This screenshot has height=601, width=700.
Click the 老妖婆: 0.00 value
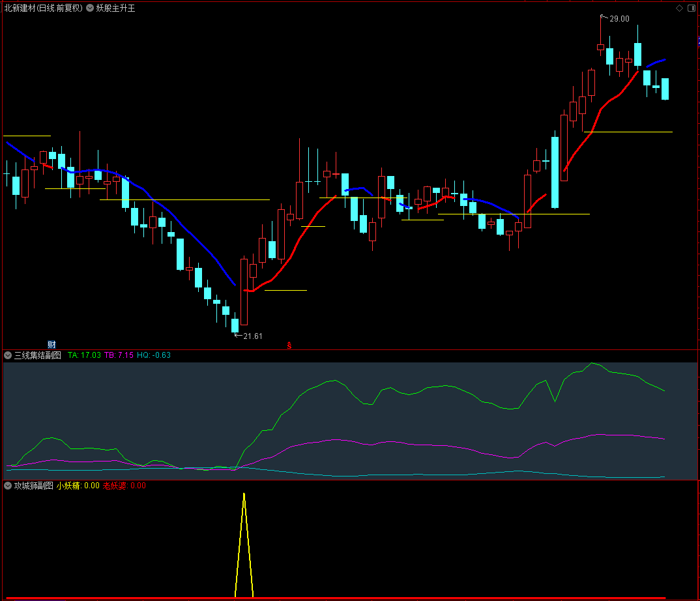tap(124, 486)
